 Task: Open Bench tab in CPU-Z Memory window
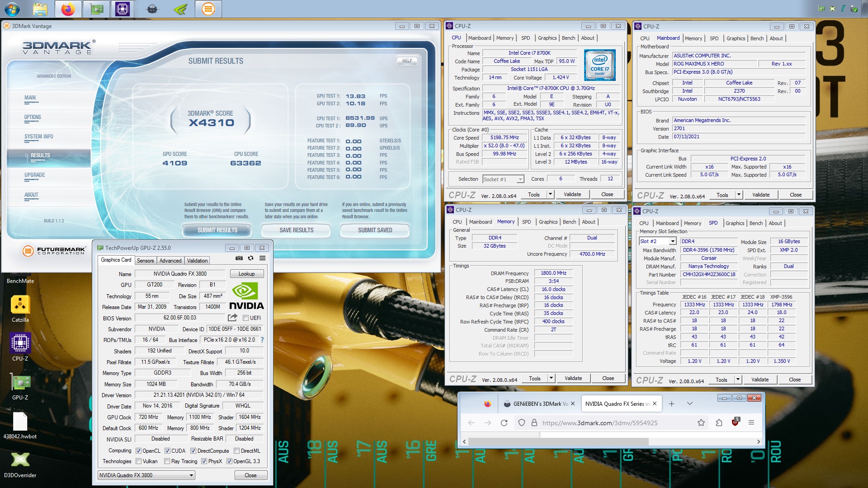[570, 222]
